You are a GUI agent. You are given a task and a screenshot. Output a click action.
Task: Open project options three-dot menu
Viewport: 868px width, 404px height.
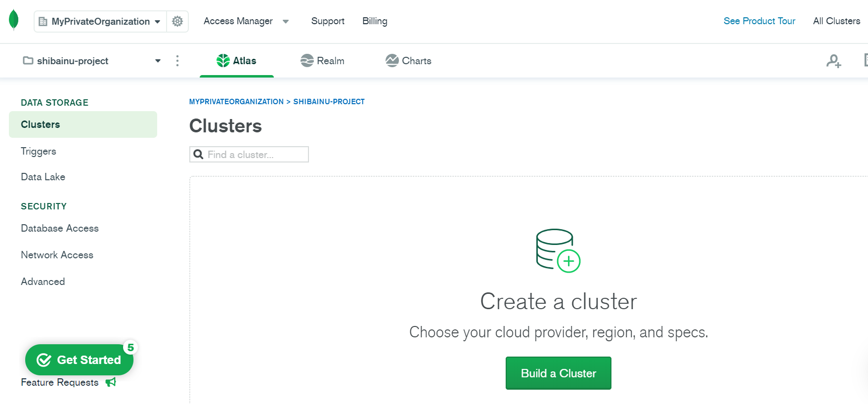click(177, 61)
